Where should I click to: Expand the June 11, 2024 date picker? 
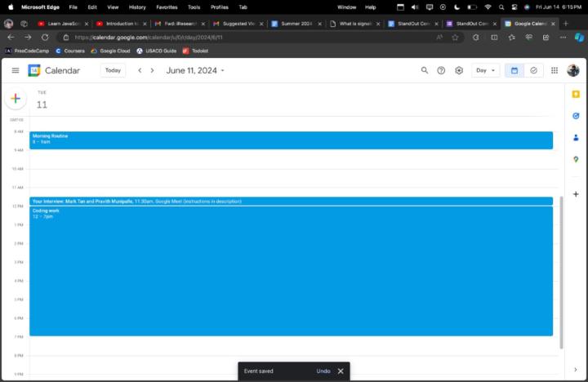point(195,70)
